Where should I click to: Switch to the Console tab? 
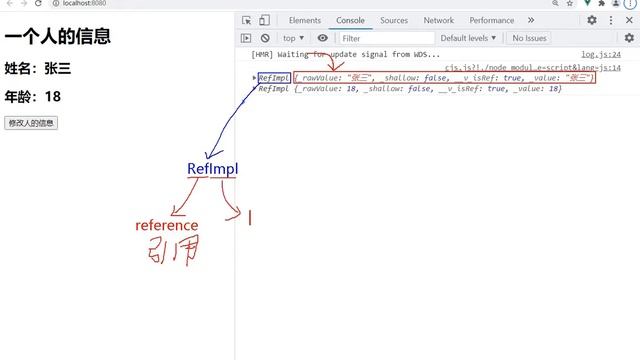click(350, 20)
